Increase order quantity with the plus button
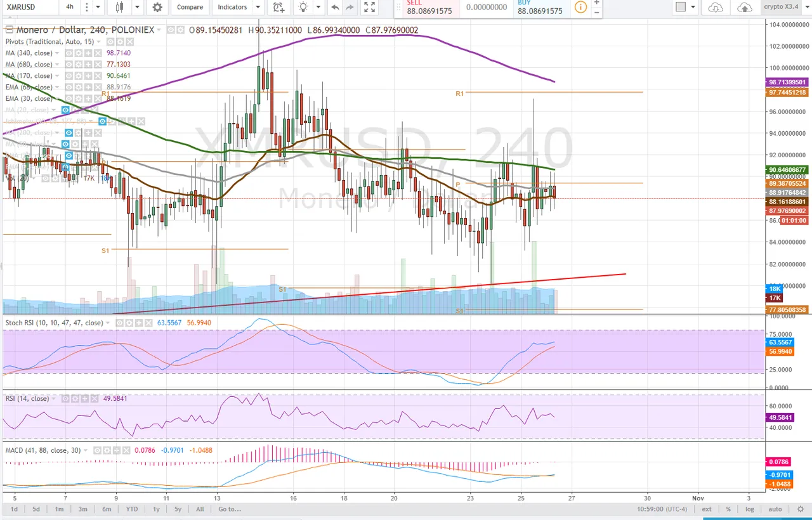812x520 pixels. coord(597,3)
